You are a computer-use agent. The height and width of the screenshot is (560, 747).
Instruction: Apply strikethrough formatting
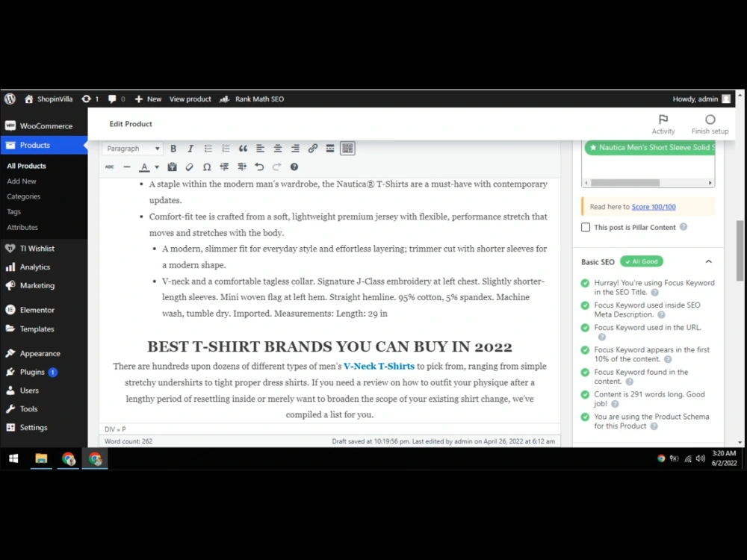click(110, 167)
